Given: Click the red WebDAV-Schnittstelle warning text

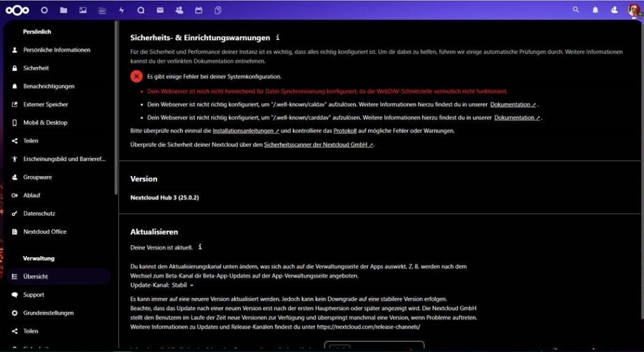Looking at the screenshot, I should pyautogui.click(x=327, y=92).
